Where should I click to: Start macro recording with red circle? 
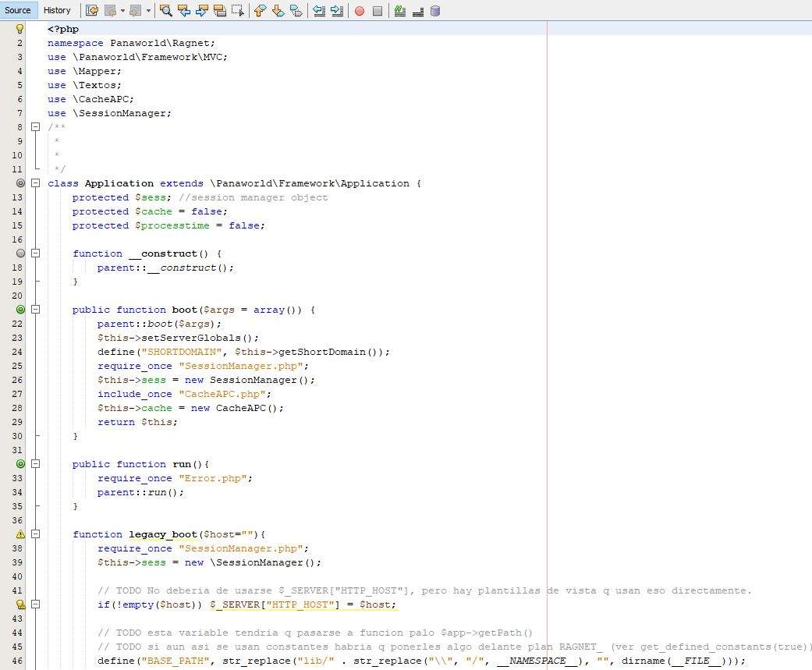(x=360, y=11)
